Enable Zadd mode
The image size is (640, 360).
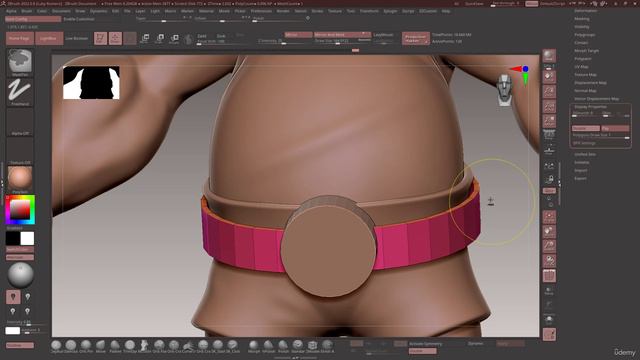point(202,36)
